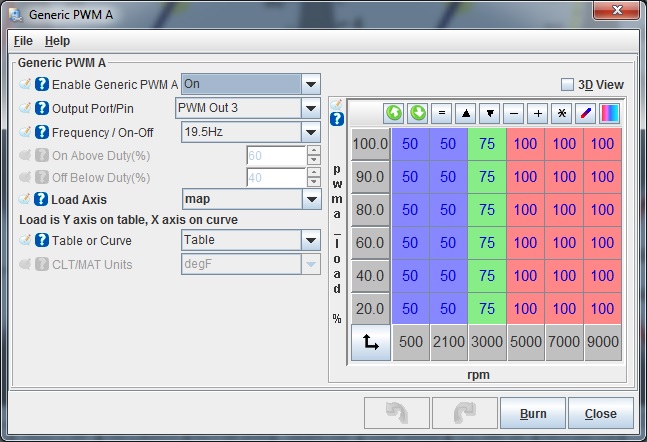Screen dimensions: 647x442
Task: Select cell 75 at load 100.0
Action: tap(487, 144)
